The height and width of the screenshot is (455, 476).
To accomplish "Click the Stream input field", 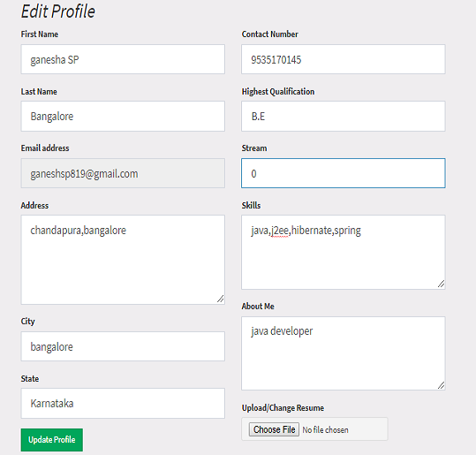I will 344,173.
